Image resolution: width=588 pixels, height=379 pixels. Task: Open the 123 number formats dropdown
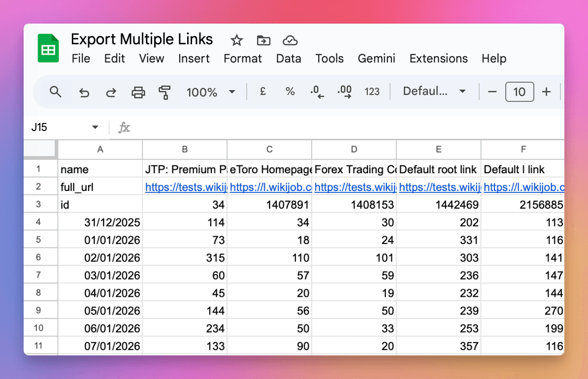click(372, 92)
